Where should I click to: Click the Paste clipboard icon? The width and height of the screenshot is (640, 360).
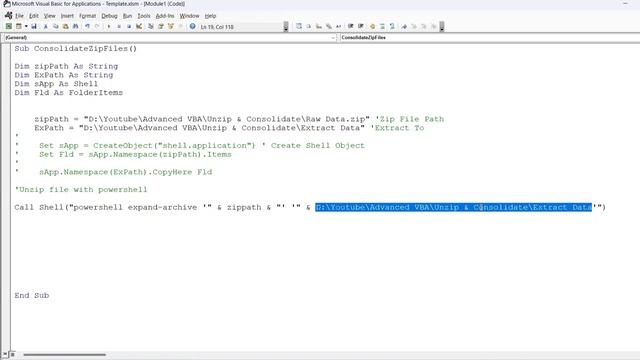click(x=65, y=27)
